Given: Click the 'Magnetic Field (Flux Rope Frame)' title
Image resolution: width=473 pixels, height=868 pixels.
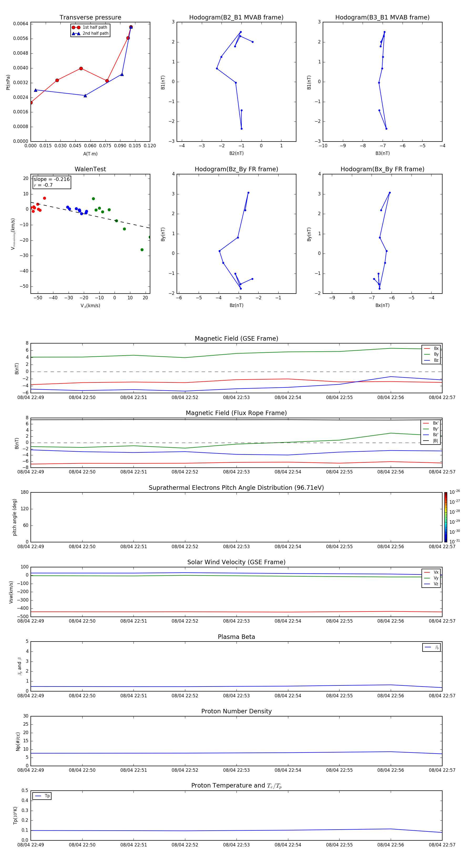Looking at the screenshot, I should 236,413.
